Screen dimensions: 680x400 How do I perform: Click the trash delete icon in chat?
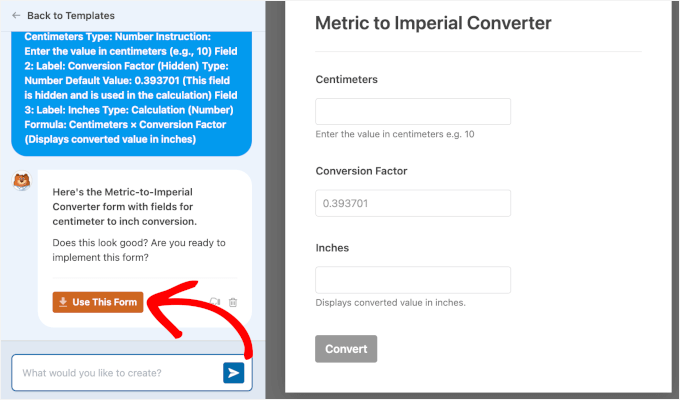point(232,302)
